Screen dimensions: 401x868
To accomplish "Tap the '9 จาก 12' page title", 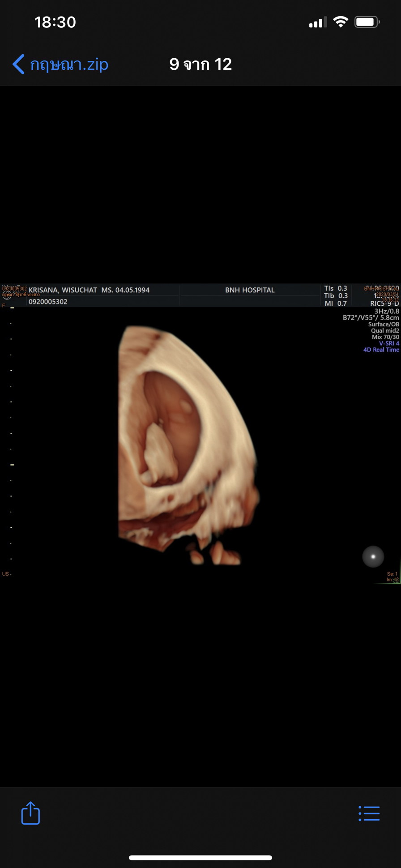I will (200, 64).
